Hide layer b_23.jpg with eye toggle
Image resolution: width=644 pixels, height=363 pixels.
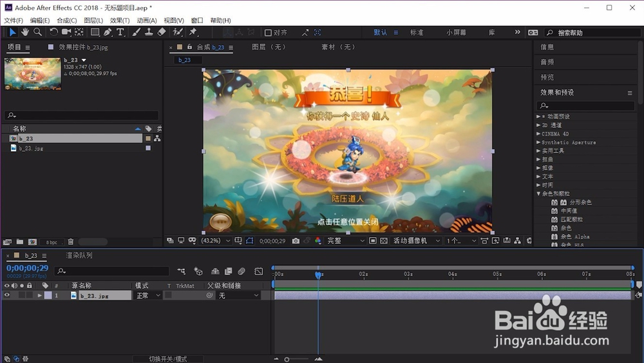[6, 295]
